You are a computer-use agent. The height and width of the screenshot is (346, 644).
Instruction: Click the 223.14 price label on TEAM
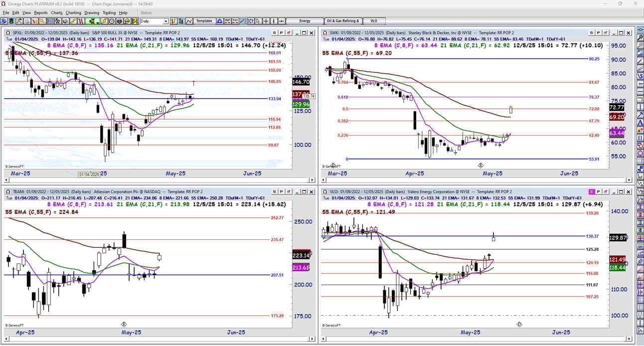(x=301, y=255)
